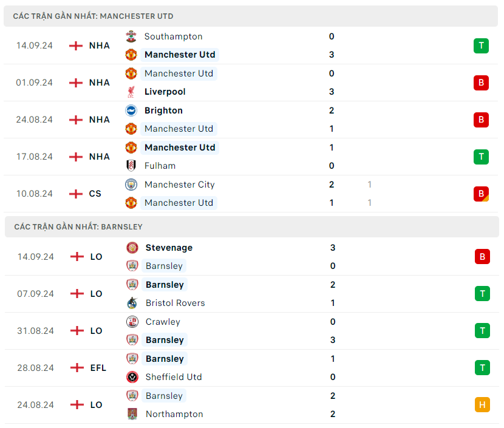Click the orange H badge for Northampton match

pyautogui.click(x=482, y=404)
